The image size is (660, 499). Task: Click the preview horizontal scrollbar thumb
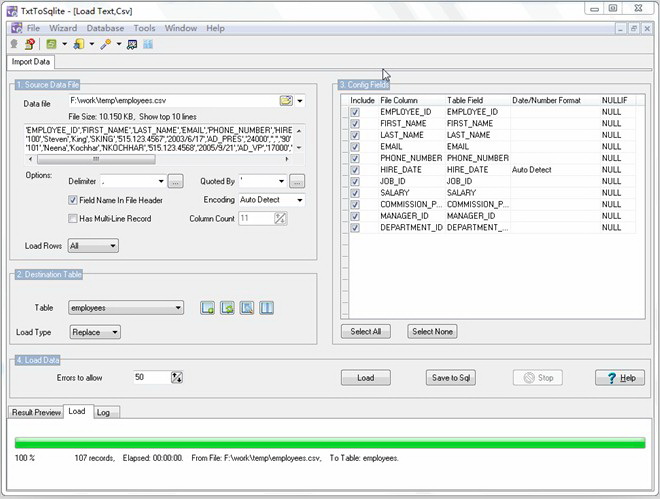pyautogui.click(x=96, y=159)
